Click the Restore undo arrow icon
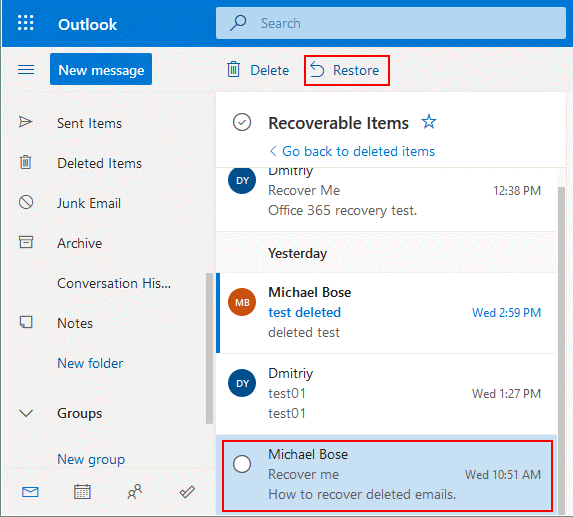The height and width of the screenshot is (517, 573). 317,69
